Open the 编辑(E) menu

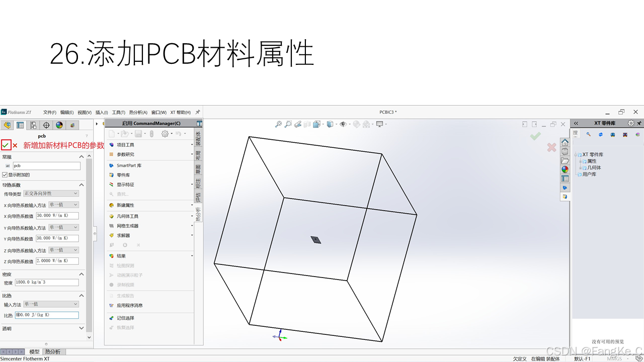coord(67,113)
